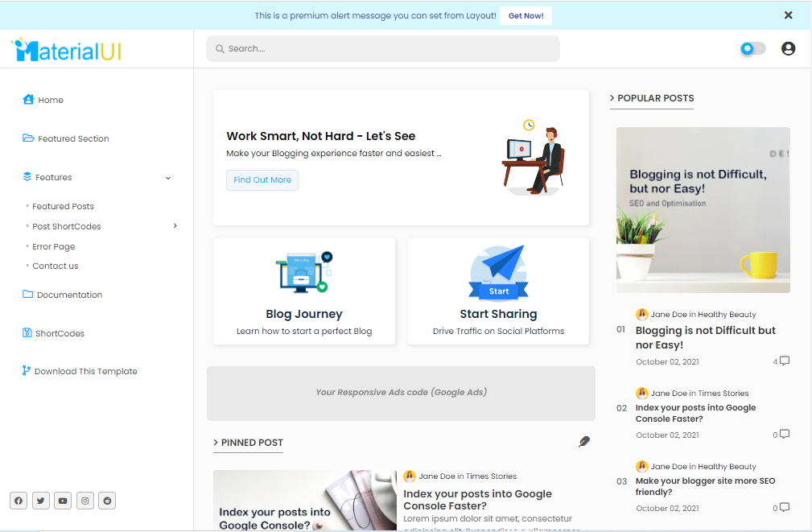
Task: Open the Documentation menu item
Action: point(68,295)
